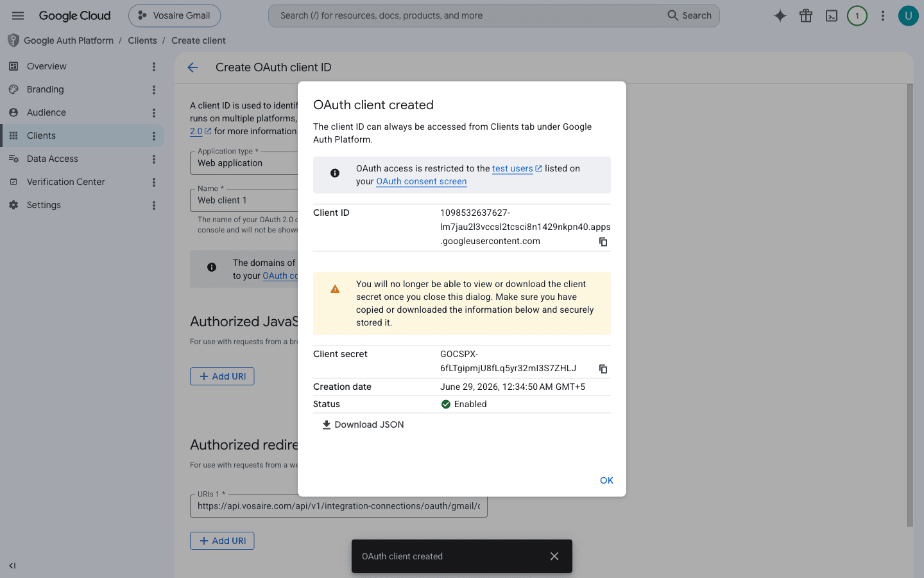Open Clients in the sidebar
Screen dimensions: 924x578
41,136
